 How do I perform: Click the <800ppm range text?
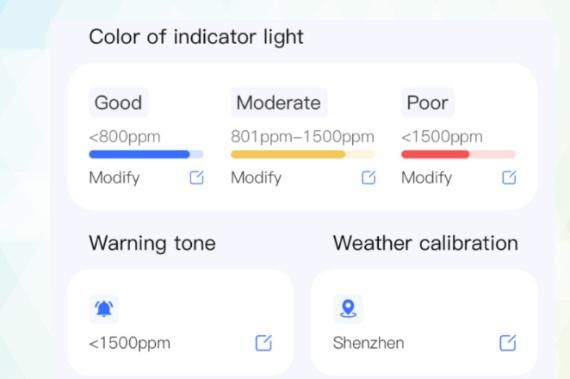pyautogui.click(x=124, y=137)
